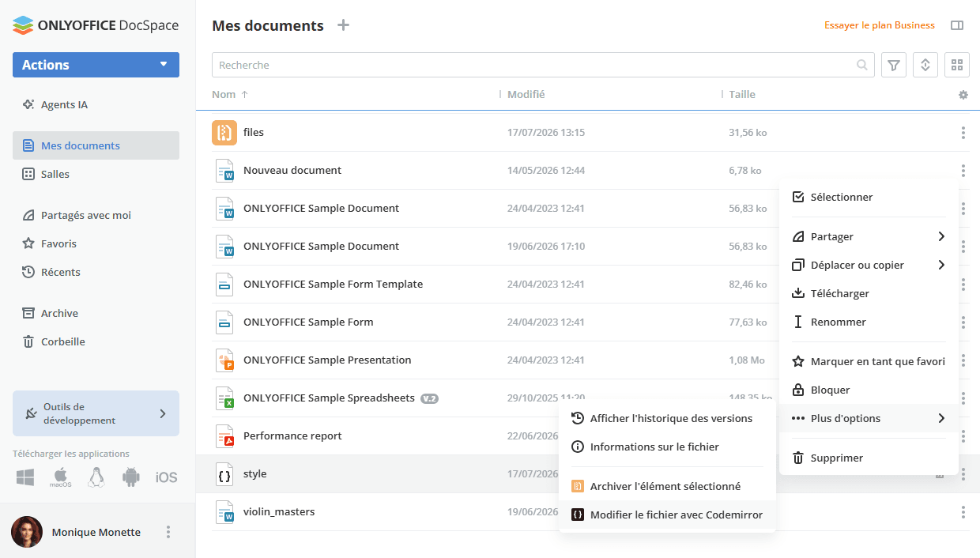Click Marquer en tant que favori
This screenshot has width=980, height=558.
pos(869,361)
